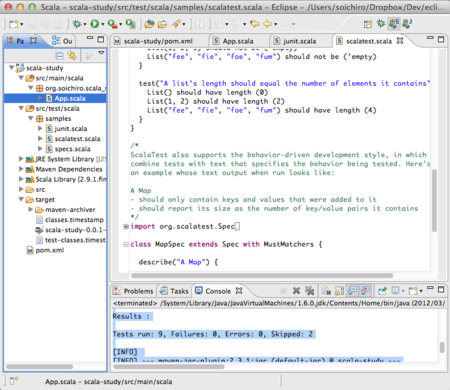Switch to the Scala perspective icon
The image size is (450, 390).
tap(394, 24)
